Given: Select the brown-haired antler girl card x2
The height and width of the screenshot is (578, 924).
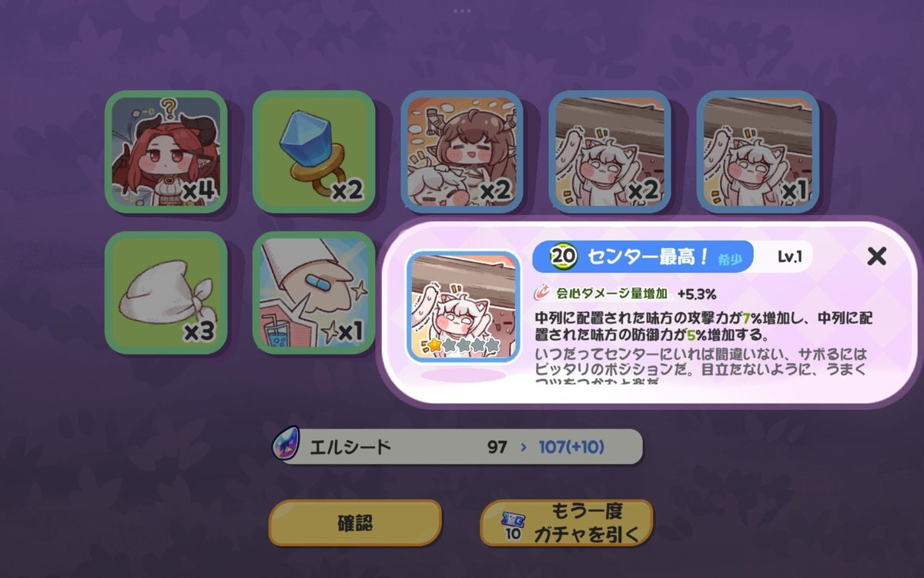Looking at the screenshot, I should pyautogui.click(x=462, y=152).
